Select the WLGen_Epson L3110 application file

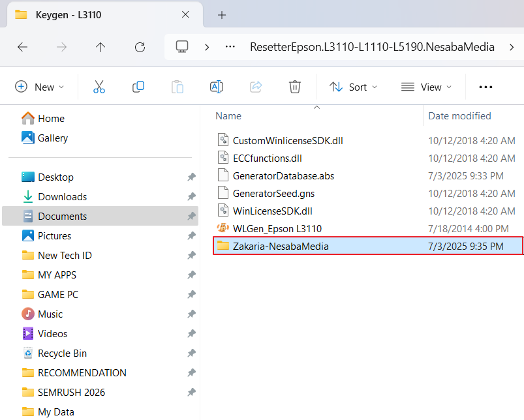point(277,228)
